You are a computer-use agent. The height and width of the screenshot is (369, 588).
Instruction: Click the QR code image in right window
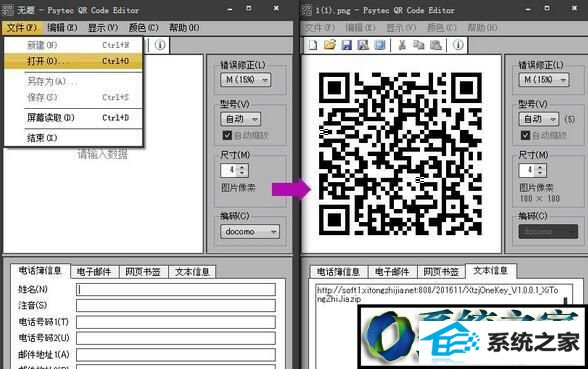400,154
